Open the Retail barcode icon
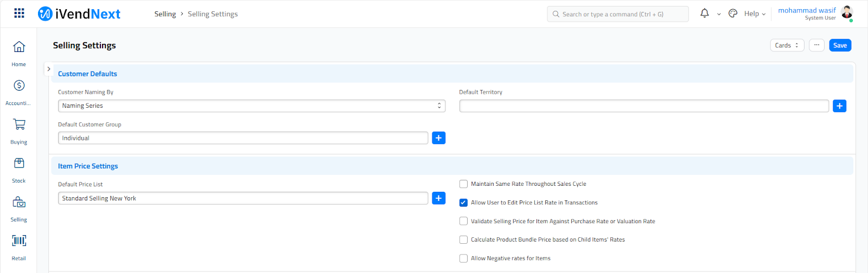This screenshot has width=868, height=273. coord(19,240)
